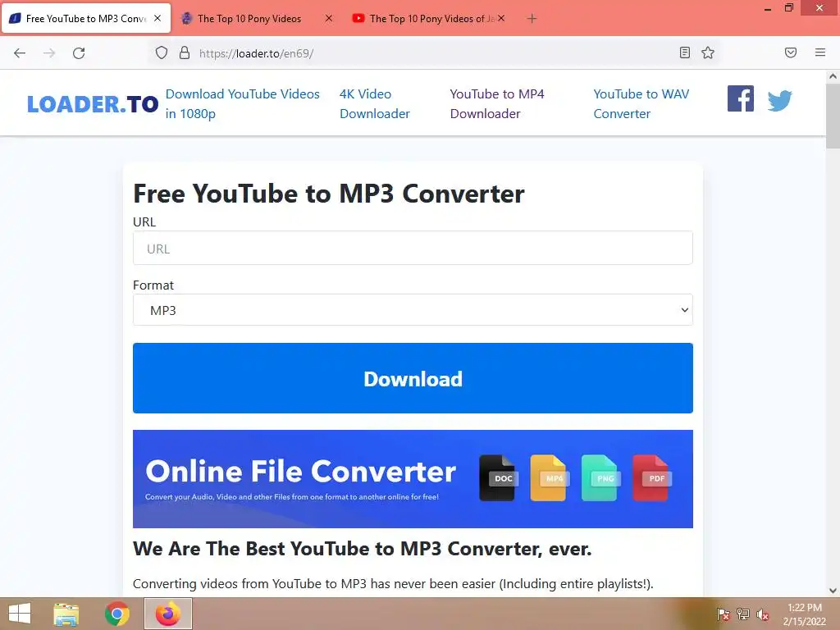
Task: Open Download YouTube Videos in 1080p link
Action: 243,103
